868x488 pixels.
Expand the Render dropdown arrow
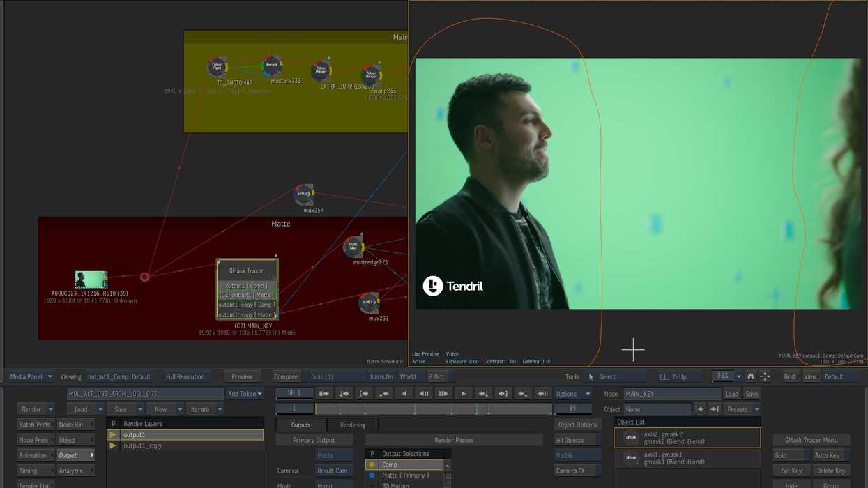[x=50, y=409]
